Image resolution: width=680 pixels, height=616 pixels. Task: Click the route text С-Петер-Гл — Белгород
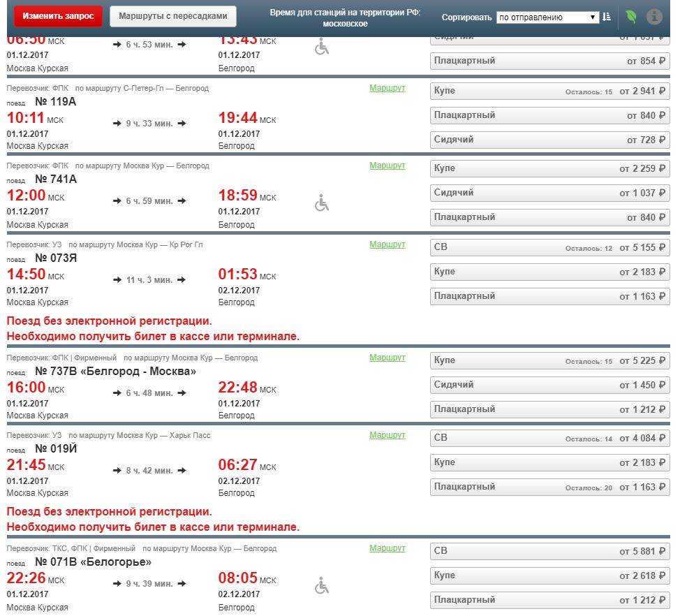tap(166, 88)
